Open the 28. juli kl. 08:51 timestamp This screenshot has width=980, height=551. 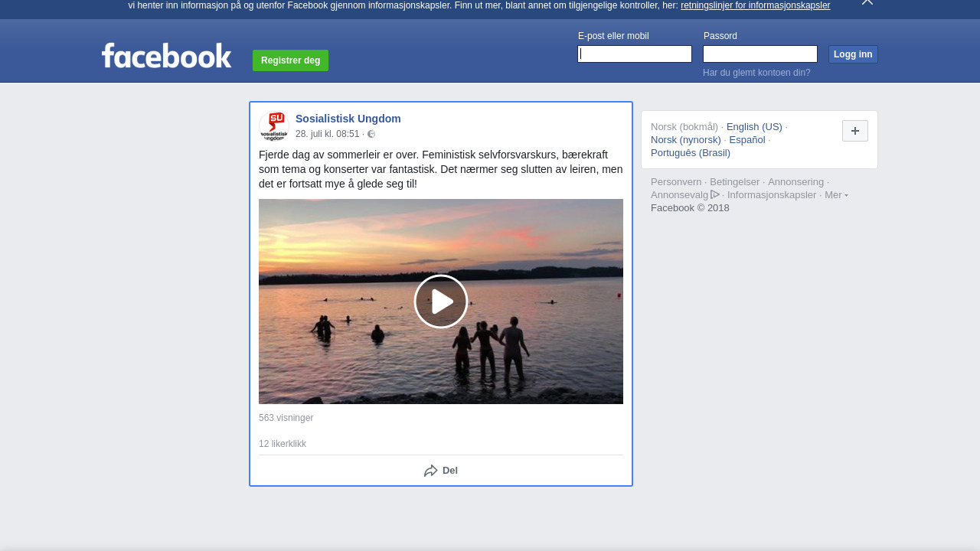pyautogui.click(x=328, y=134)
